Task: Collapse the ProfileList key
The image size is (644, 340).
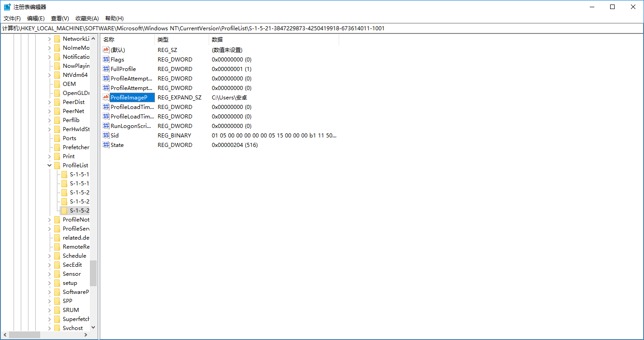Action: [x=50, y=165]
